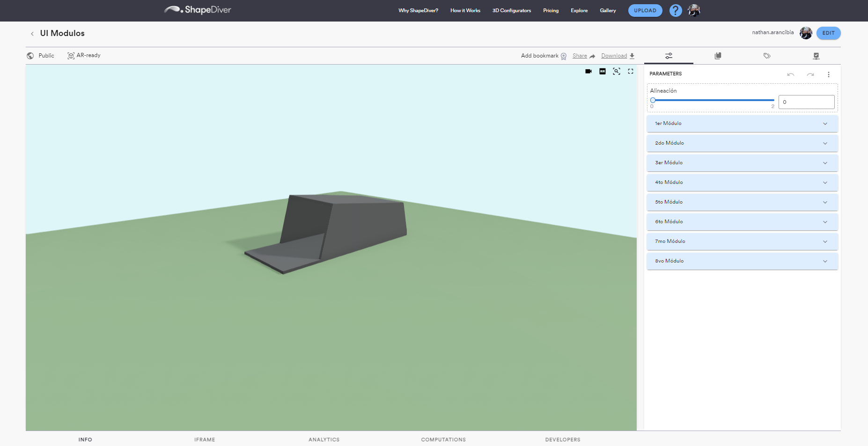Open AR view icon in viewer
The image size is (868, 446).
click(x=603, y=71)
